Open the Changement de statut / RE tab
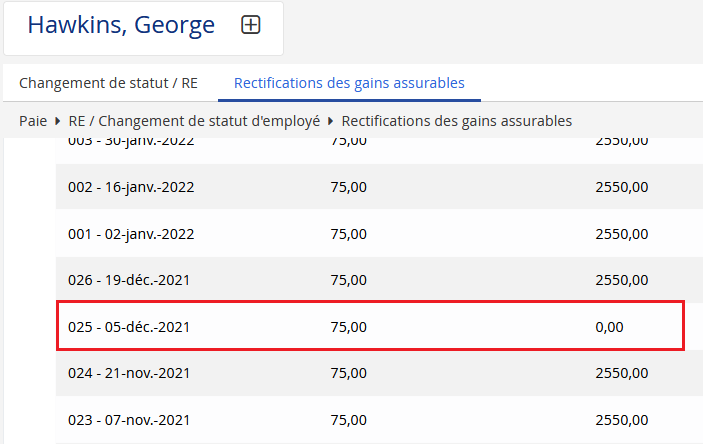Screen dimensions: 703x444 108,83
